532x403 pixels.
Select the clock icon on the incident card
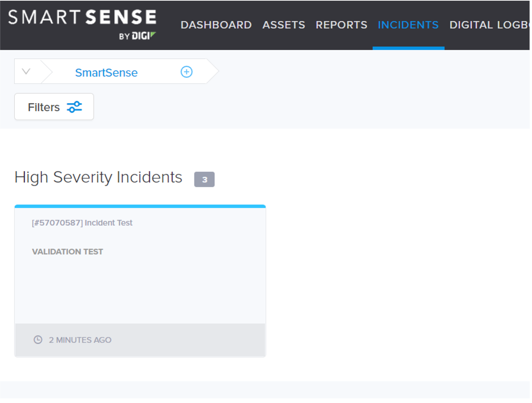tap(38, 340)
